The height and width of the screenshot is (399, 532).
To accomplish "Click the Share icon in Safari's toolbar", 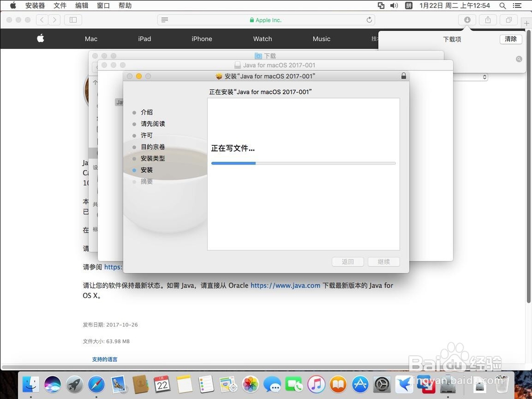I will pyautogui.click(x=487, y=20).
